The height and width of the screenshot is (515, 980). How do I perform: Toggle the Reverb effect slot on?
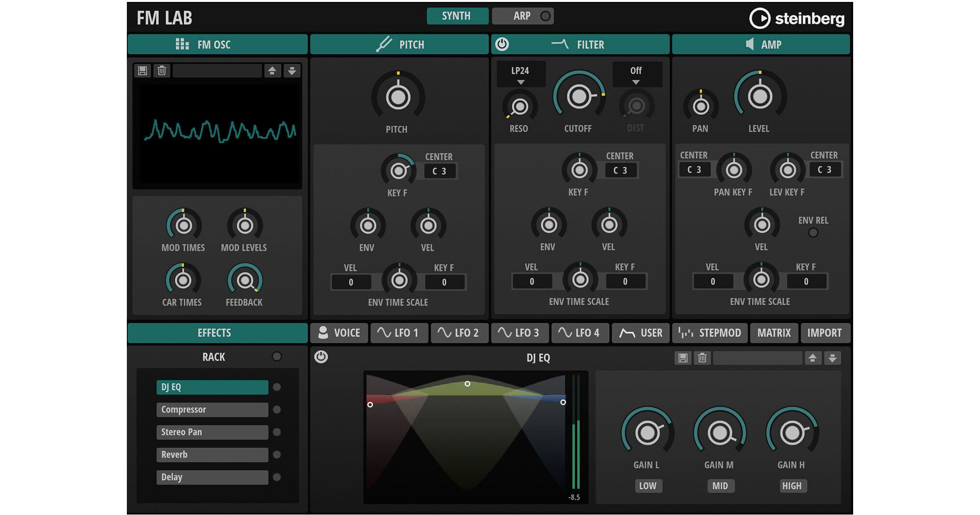(x=277, y=454)
